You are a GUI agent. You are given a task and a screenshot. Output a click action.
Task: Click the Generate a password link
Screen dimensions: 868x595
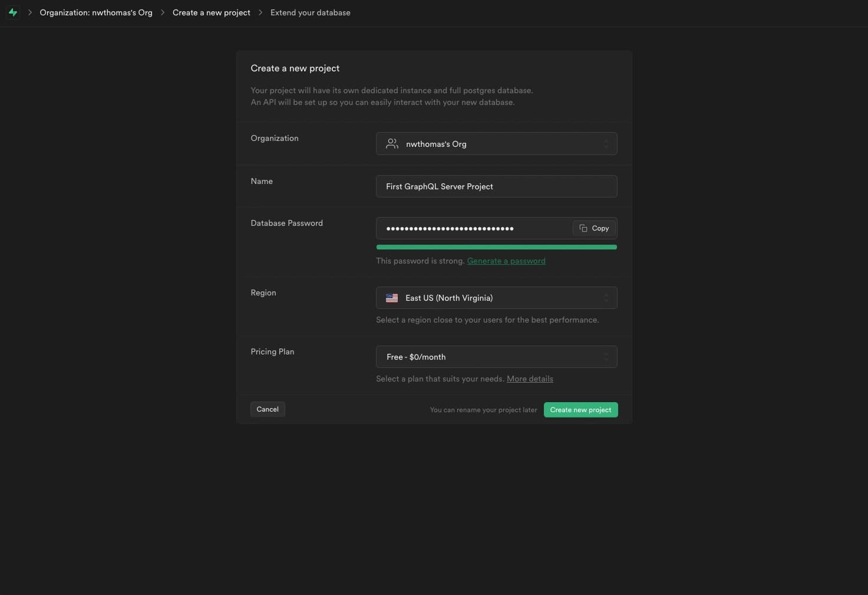pos(506,261)
